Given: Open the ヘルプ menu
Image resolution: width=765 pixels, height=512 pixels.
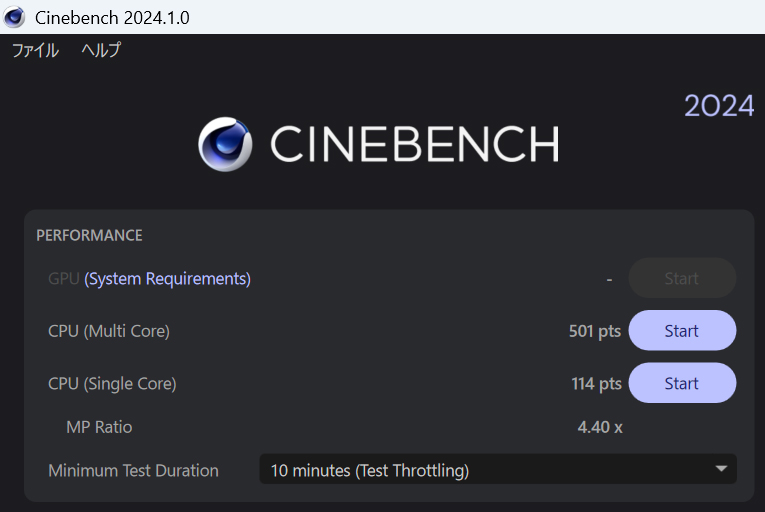Looking at the screenshot, I should [x=101, y=50].
